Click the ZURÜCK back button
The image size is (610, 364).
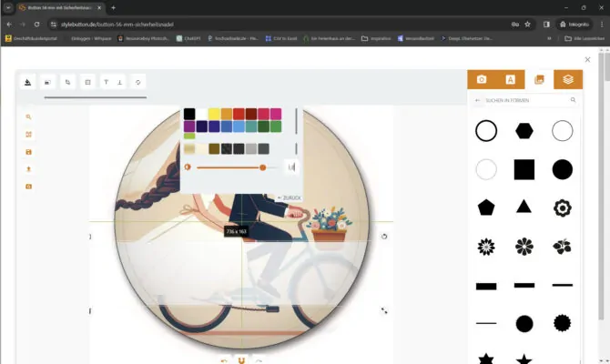click(x=289, y=198)
